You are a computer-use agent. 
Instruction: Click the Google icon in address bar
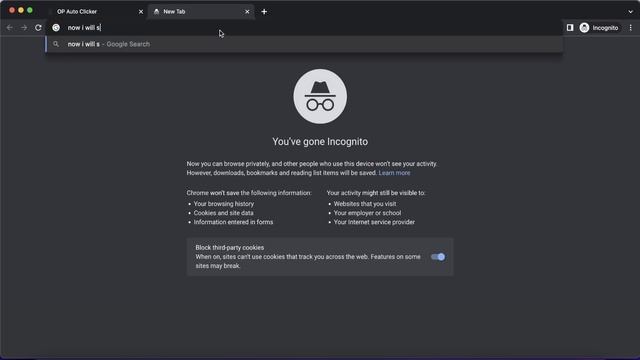point(56,28)
